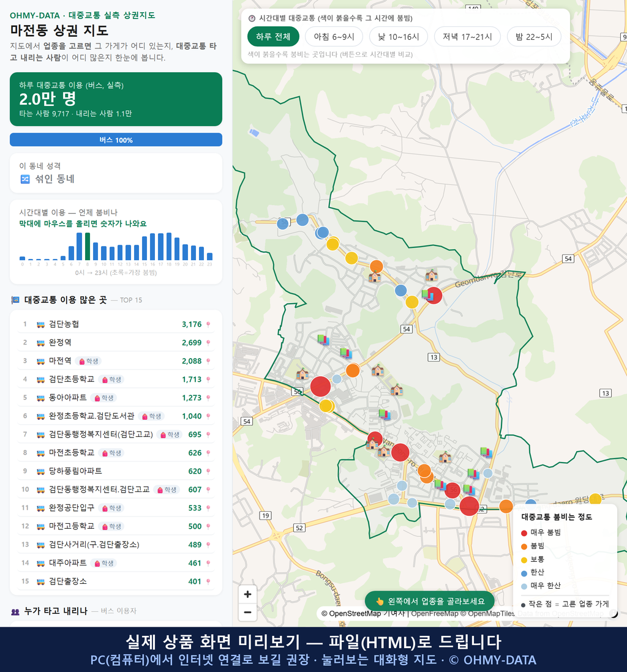
Task: Click the pin icon next to 마전역 2,088
Action: (x=208, y=361)
